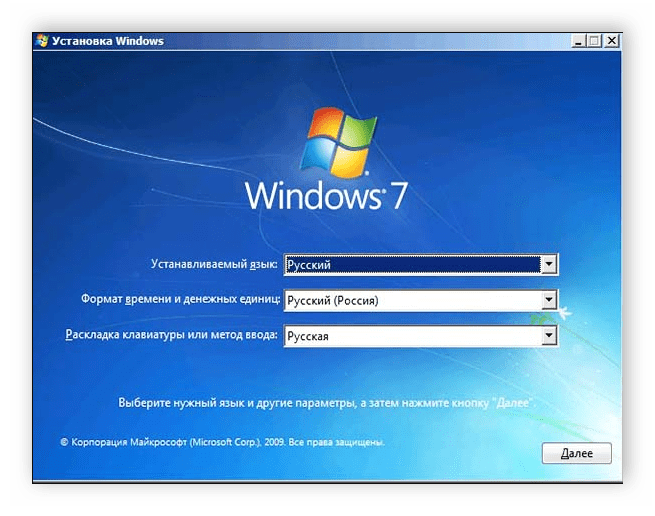Click the disabled maximize window button

(x=594, y=41)
